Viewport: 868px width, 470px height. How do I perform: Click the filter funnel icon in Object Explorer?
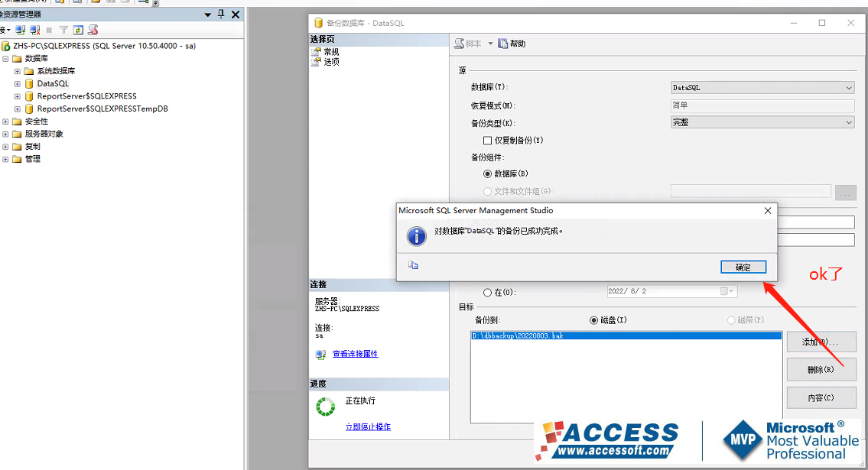coord(63,30)
